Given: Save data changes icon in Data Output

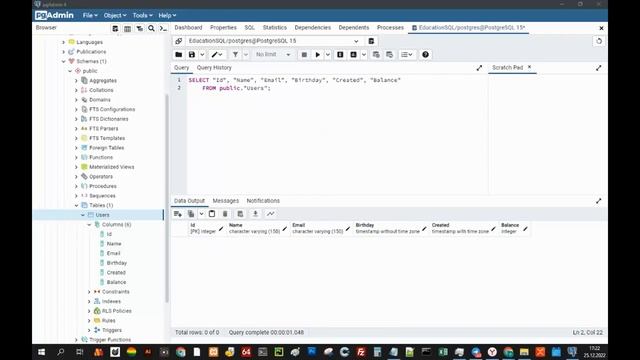Looking at the screenshot, I should coord(240,214).
